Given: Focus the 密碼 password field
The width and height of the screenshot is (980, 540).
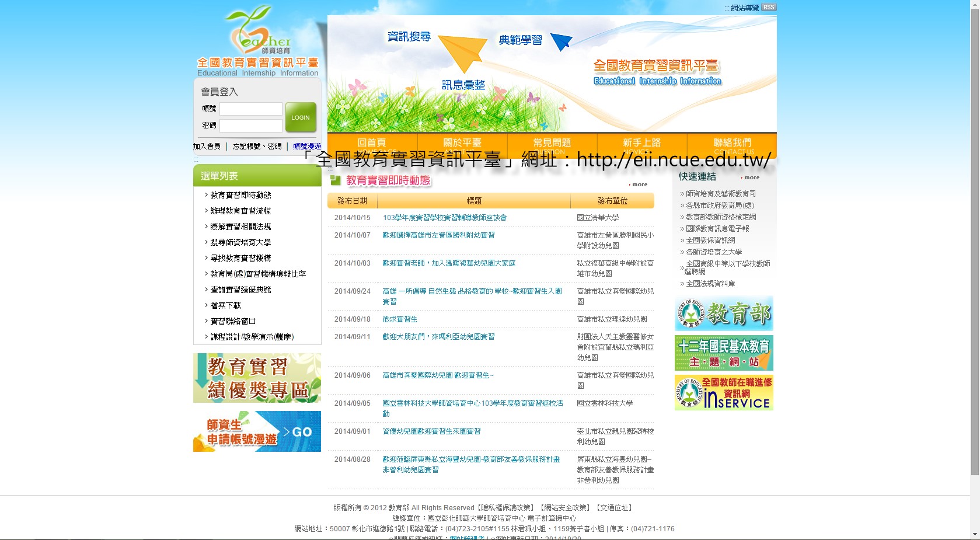Looking at the screenshot, I should 250,126.
